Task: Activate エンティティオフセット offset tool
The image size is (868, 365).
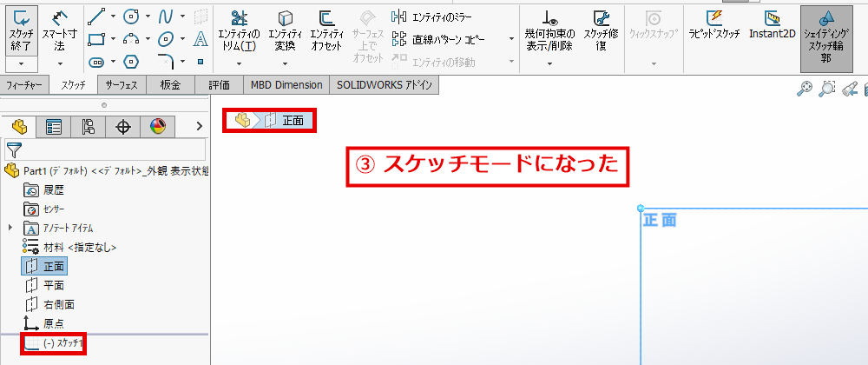Action: (326, 31)
